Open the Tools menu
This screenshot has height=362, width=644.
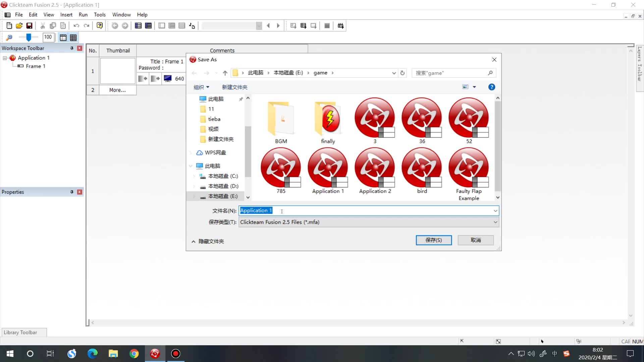tap(100, 15)
